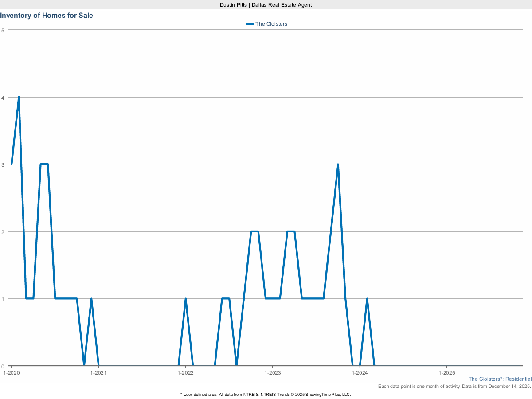
Task: Click the y-axis label 4
Action: pyautogui.click(x=3, y=97)
